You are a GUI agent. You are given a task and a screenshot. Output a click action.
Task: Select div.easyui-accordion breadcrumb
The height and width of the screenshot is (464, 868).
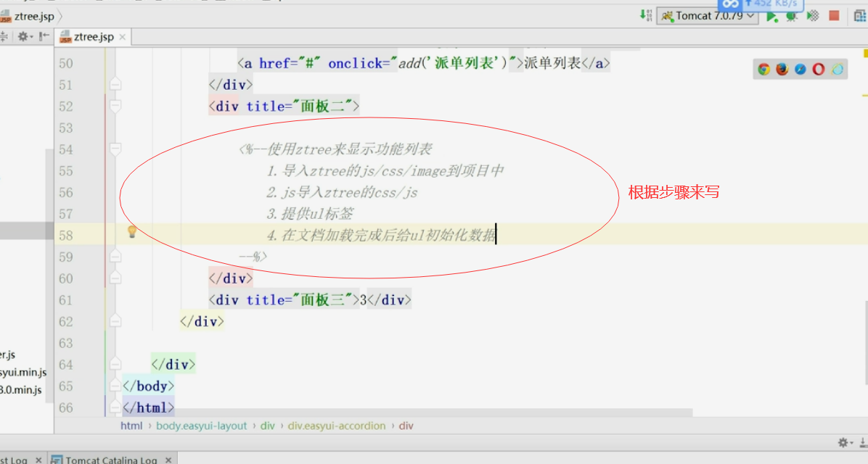[337, 426]
